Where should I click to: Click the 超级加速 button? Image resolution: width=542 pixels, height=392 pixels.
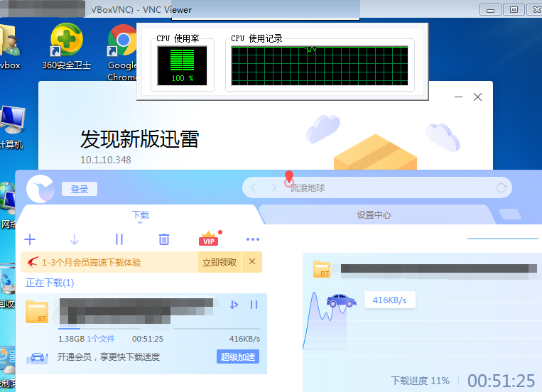(238, 356)
